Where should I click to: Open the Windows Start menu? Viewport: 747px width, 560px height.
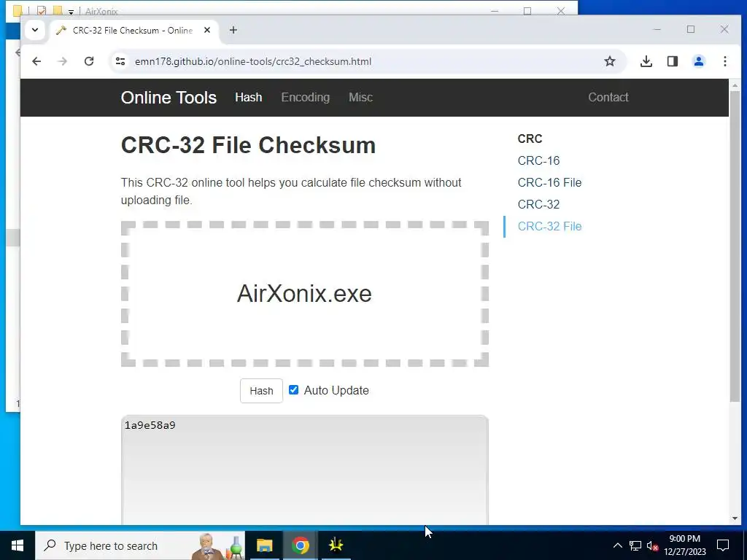coord(18,545)
